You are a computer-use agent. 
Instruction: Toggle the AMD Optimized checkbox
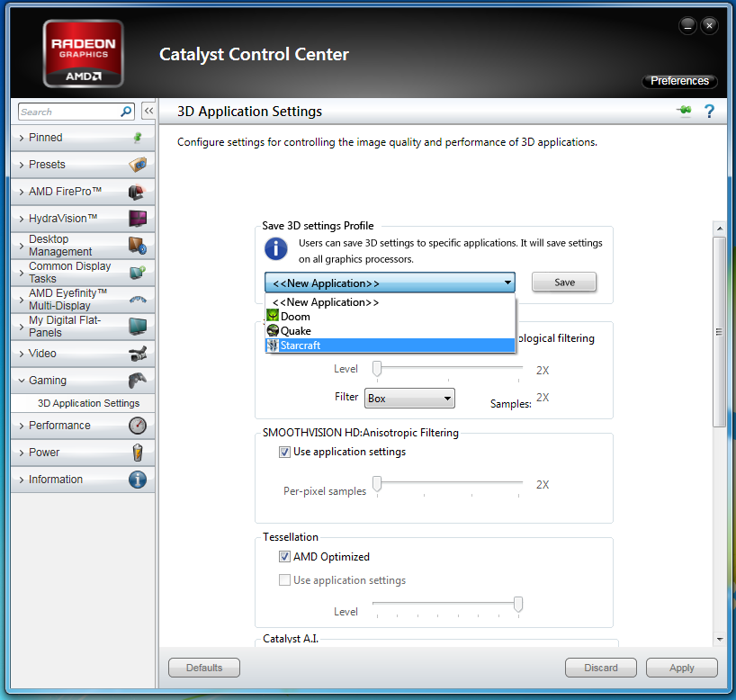click(x=285, y=557)
